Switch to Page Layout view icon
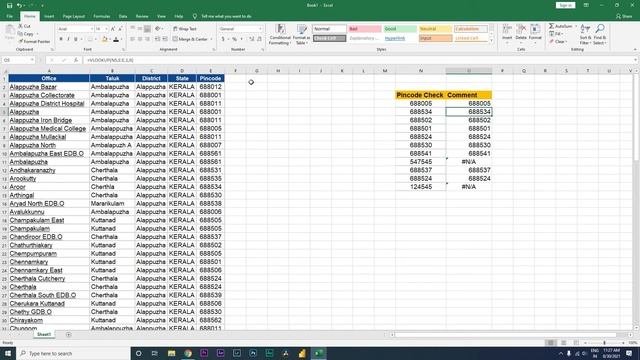This screenshot has height=360, width=640. coord(563,343)
